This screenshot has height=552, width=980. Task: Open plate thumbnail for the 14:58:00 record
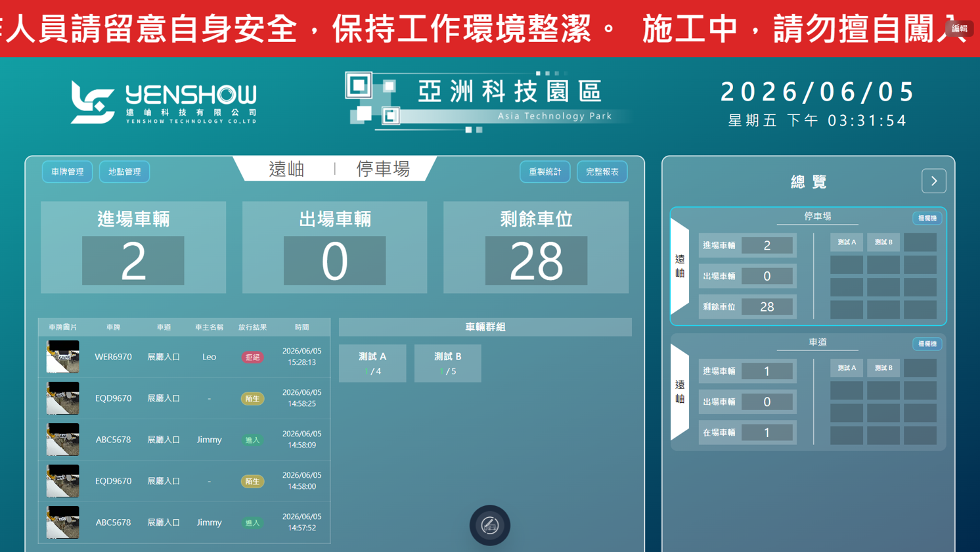(x=63, y=481)
